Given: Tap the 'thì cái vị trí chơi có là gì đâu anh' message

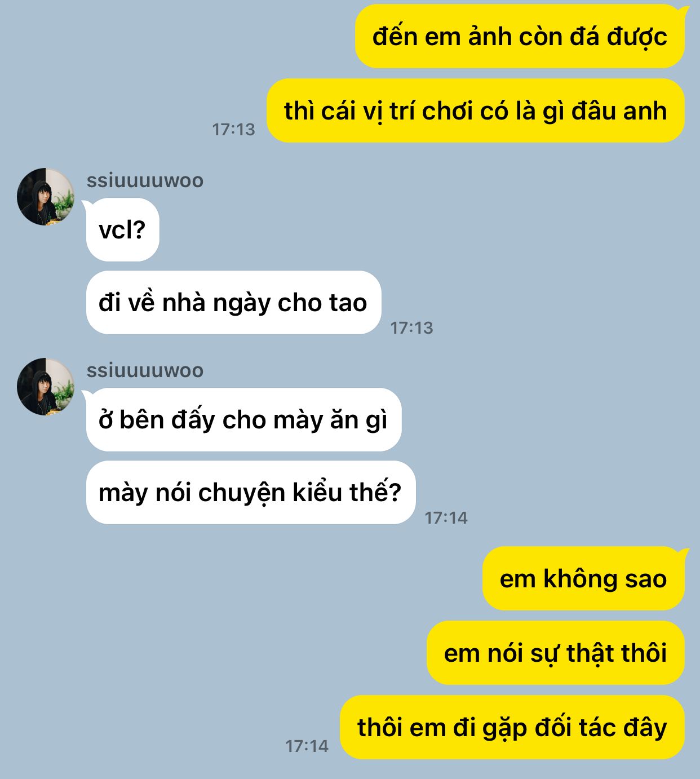Looking at the screenshot, I should (x=476, y=110).
